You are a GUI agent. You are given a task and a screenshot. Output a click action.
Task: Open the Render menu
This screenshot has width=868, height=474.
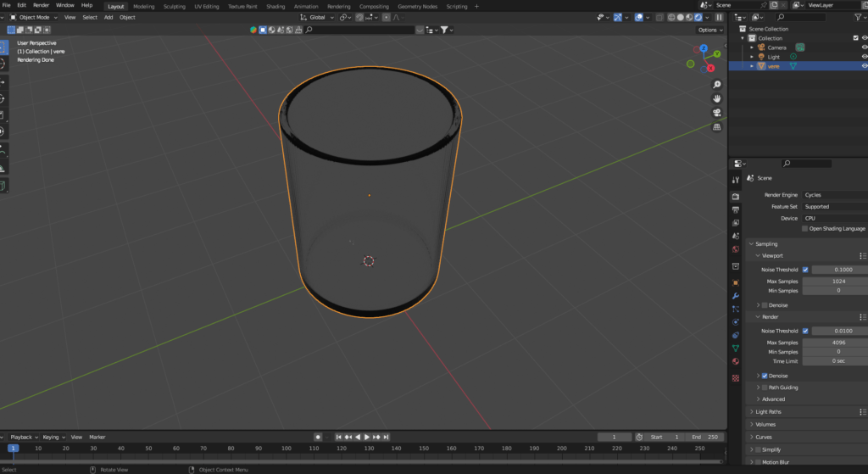pyautogui.click(x=41, y=6)
